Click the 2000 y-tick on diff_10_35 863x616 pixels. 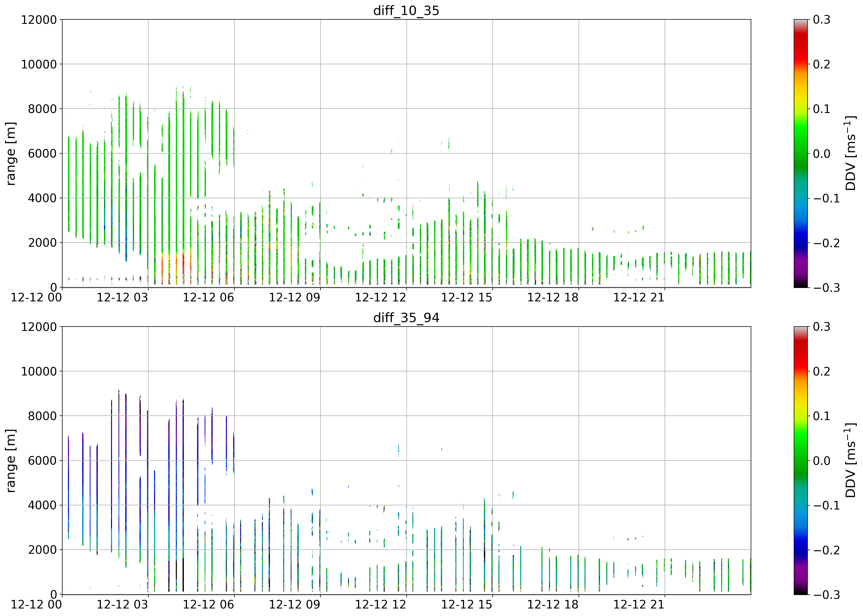coord(42,243)
